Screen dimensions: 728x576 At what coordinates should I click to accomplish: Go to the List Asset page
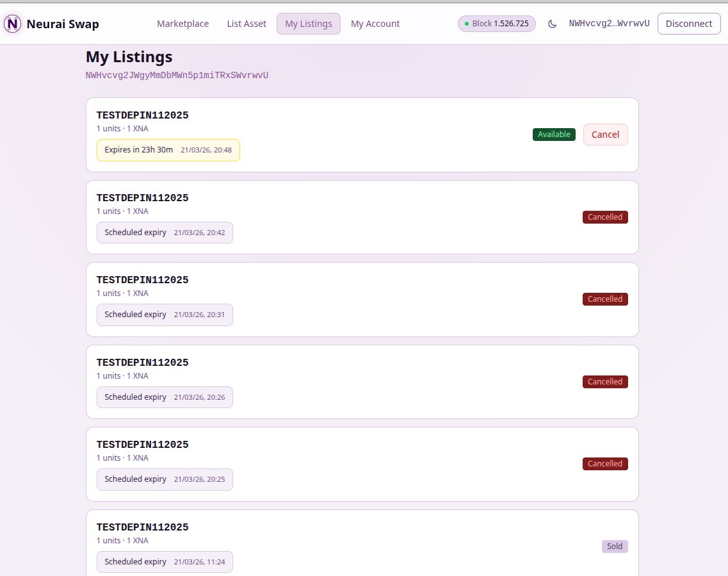[247, 24]
